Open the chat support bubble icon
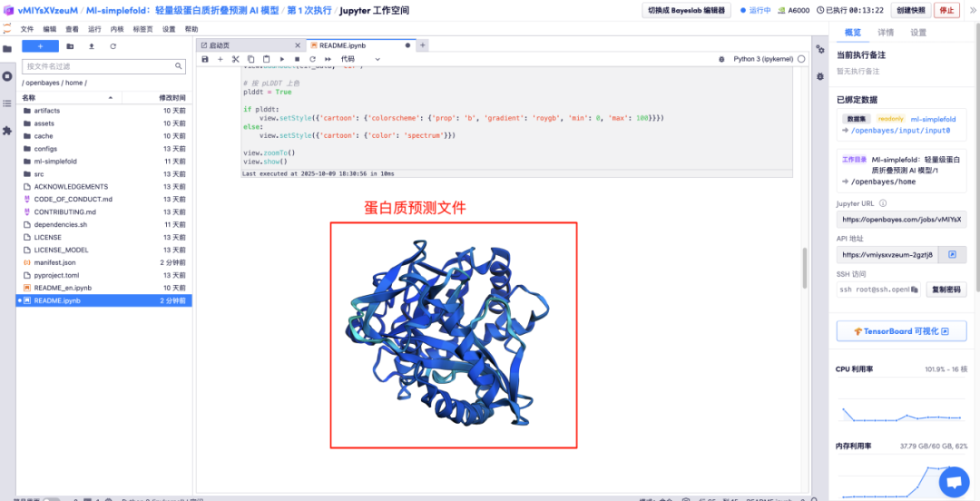The image size is (980, 501). coord(954,482)
